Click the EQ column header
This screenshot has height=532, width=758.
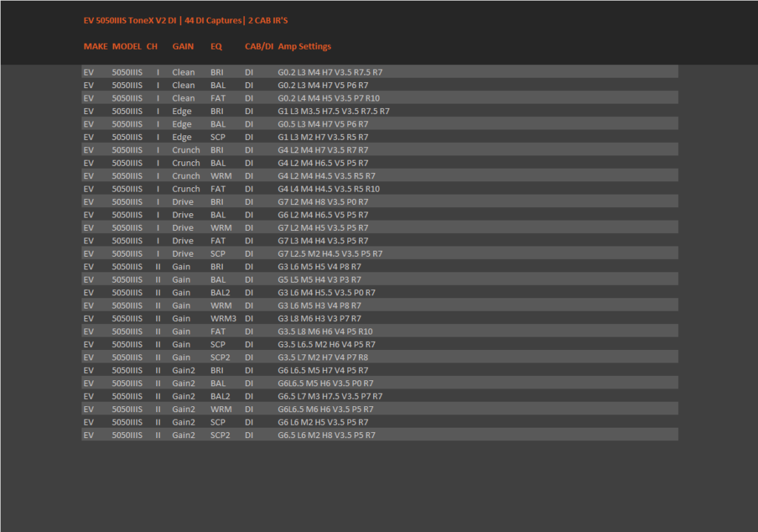pyautogui.click(x=216, y=47)
